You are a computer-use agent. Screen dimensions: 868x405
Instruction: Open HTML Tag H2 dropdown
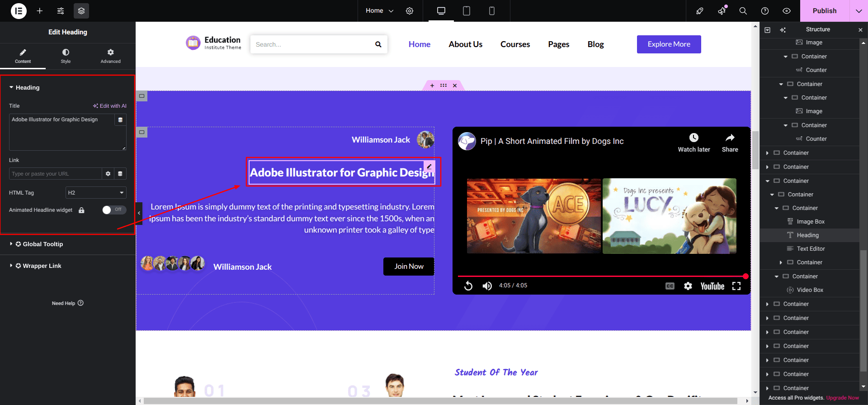[x=96, y=193]
